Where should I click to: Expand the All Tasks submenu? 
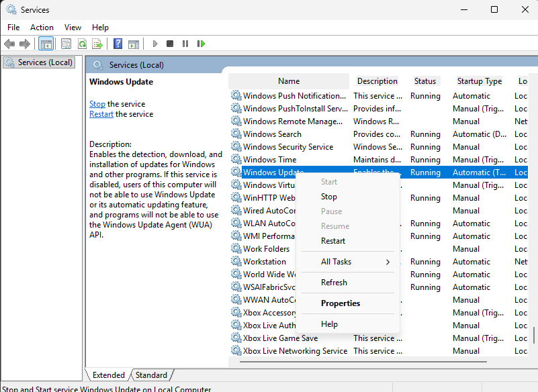348,262
